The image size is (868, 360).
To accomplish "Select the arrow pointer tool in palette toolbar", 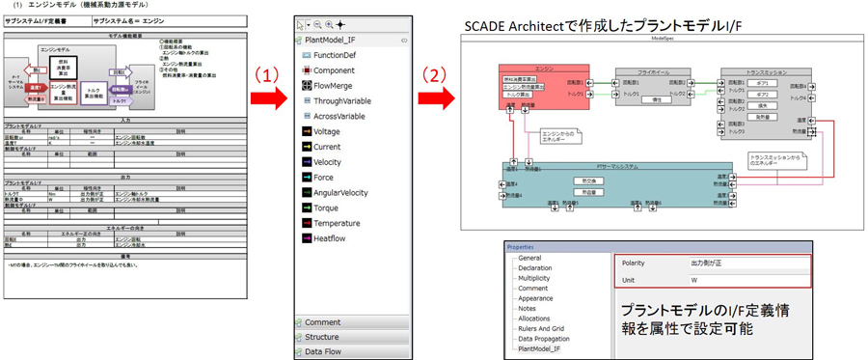I will (x=300, y=25).
